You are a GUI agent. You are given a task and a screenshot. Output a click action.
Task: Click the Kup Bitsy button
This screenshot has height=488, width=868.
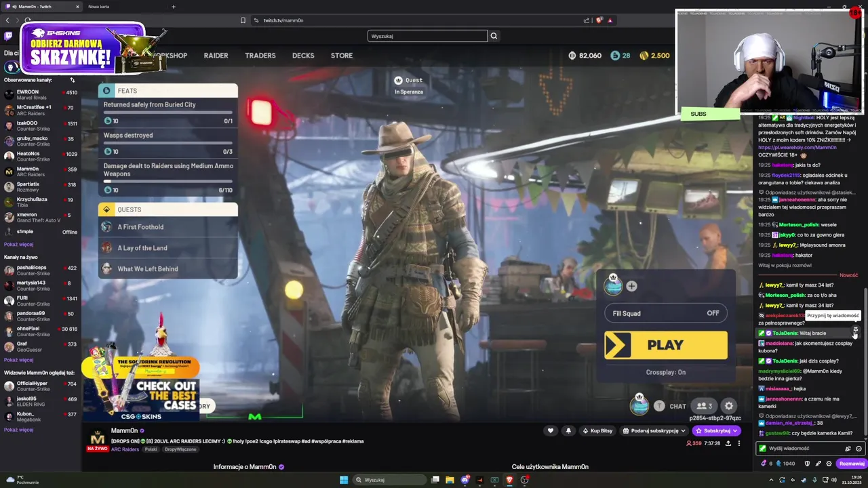tap(597, 431)
